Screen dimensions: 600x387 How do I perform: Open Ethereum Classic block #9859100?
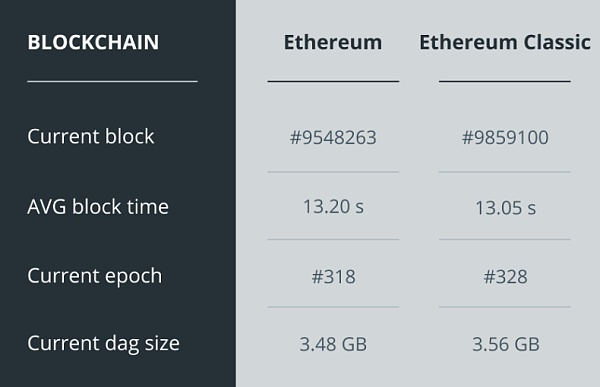point(505,137)
